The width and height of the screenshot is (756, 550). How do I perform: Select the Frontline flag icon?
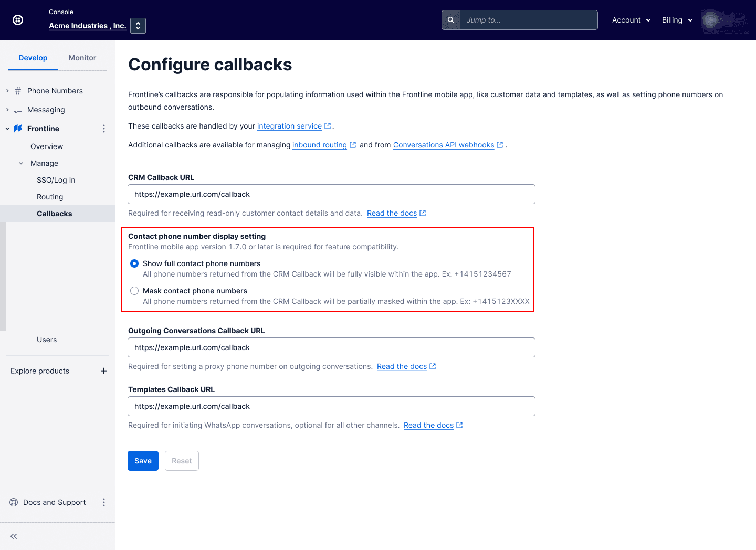[17, 128]
